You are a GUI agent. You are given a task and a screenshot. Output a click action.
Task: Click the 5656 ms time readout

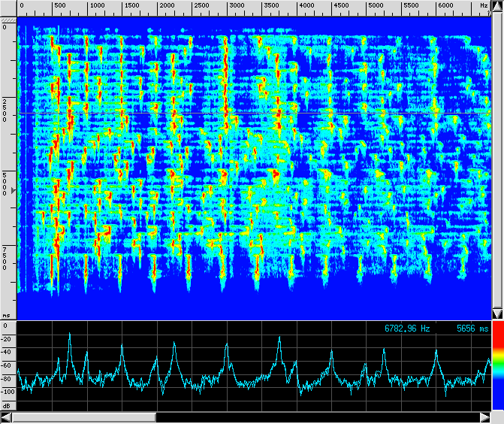(x=472, y=329)
